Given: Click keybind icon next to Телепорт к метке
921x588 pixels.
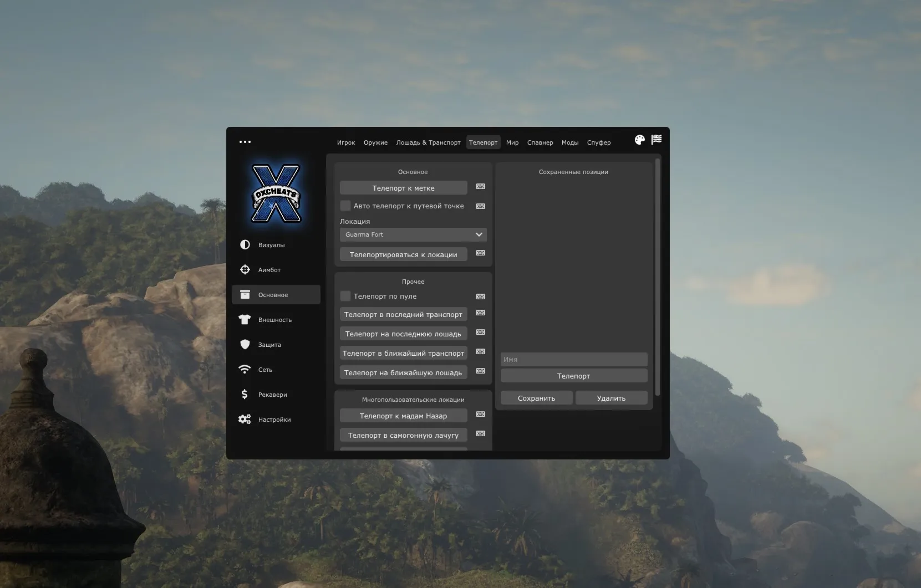Looking at the screenshot, I should (x=481, y=187).
